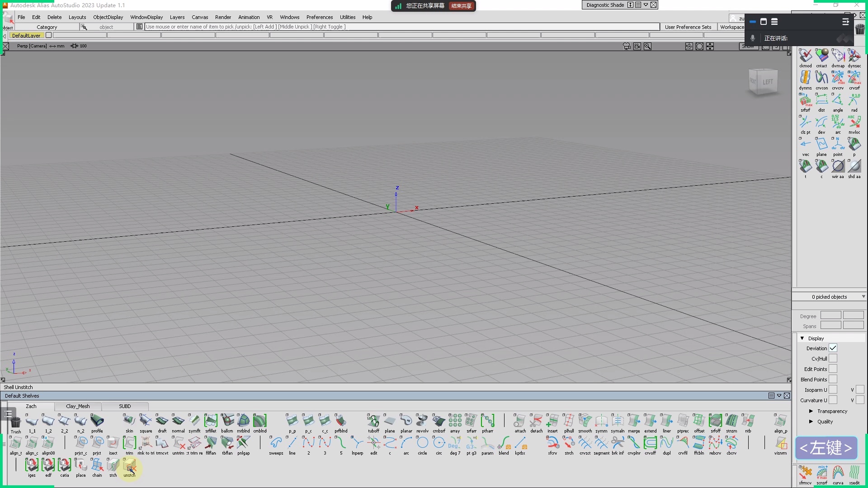The image size is (868, 488).
Task: Click the offset tool icon
Action: point(699,421)
